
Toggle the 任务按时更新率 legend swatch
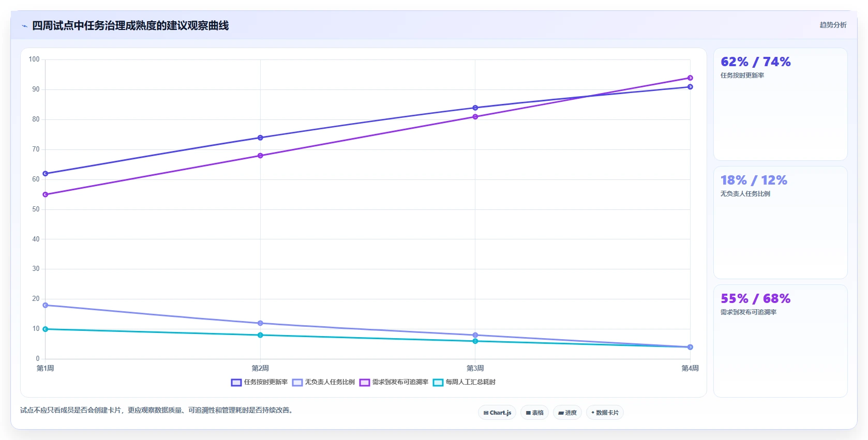point(236,383)
